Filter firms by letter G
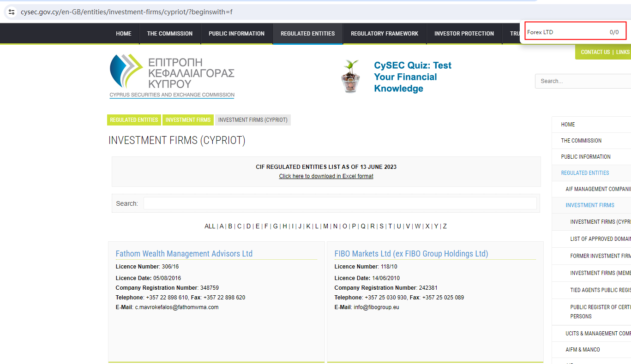The height and width of the screenshot is (364, 631). [x=275, y=226]
